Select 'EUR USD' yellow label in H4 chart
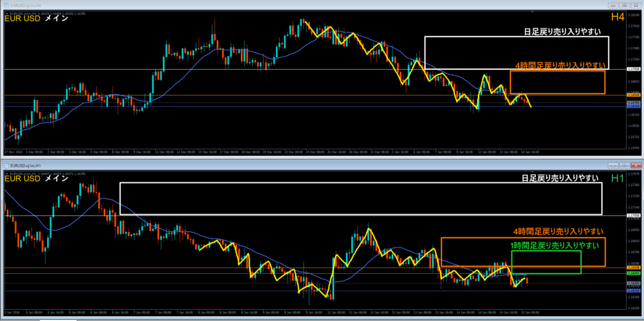 [22, 19]
